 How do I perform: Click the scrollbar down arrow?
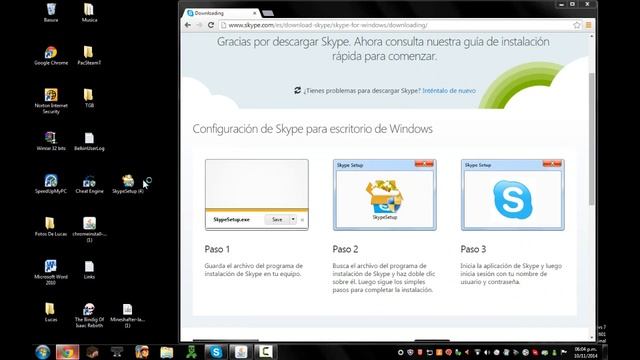[x=591, y=338]
